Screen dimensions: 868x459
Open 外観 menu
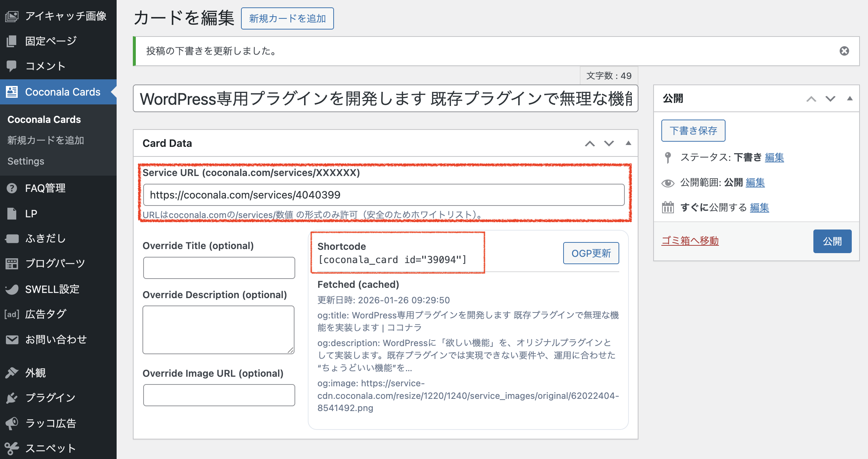click(x=58, y=373)
